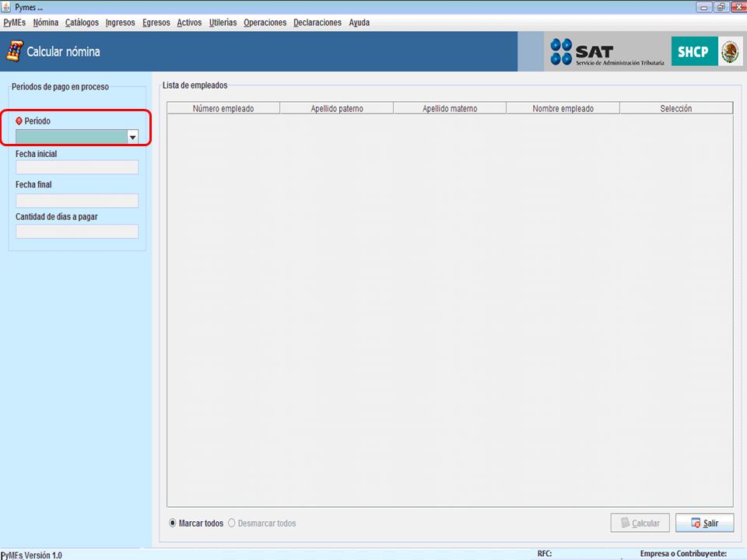Click the SAT logo
This screenshot has height=560, width=747.
pos(608,52)
